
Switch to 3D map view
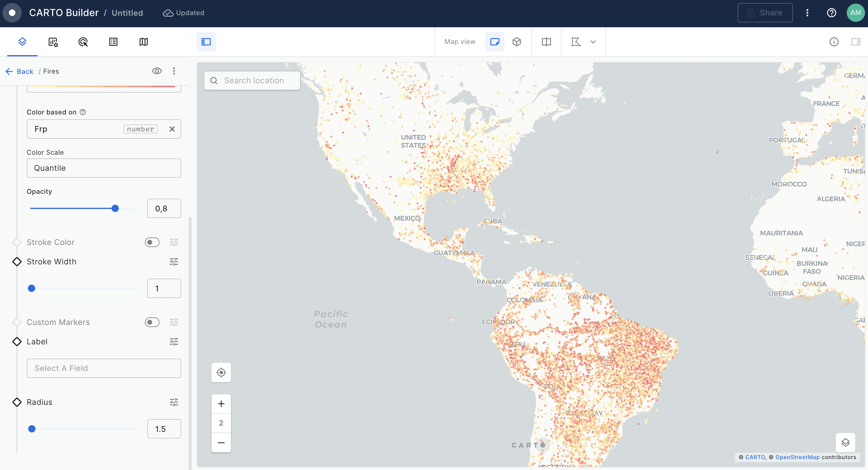516,42
